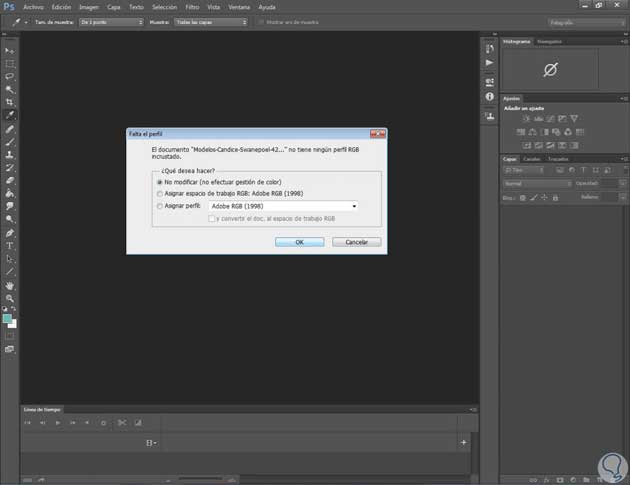The image size is (630, 485).
Task: Lock position in Capas panel
Action: click(544, 198)
